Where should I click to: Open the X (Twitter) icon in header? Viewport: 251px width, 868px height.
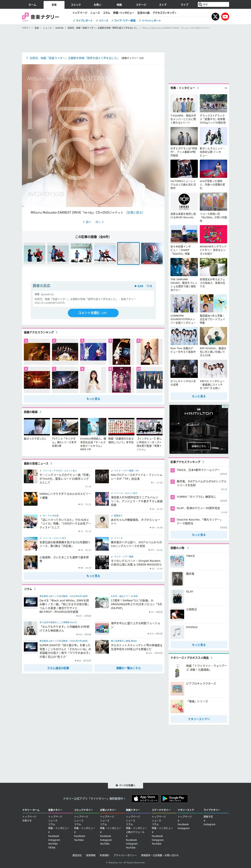[215, 16]
